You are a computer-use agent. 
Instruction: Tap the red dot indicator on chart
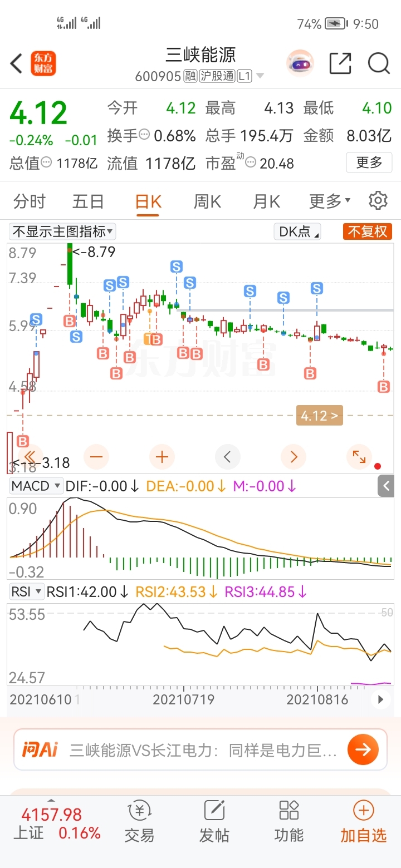pyautogui.click(x=378, y=466)
